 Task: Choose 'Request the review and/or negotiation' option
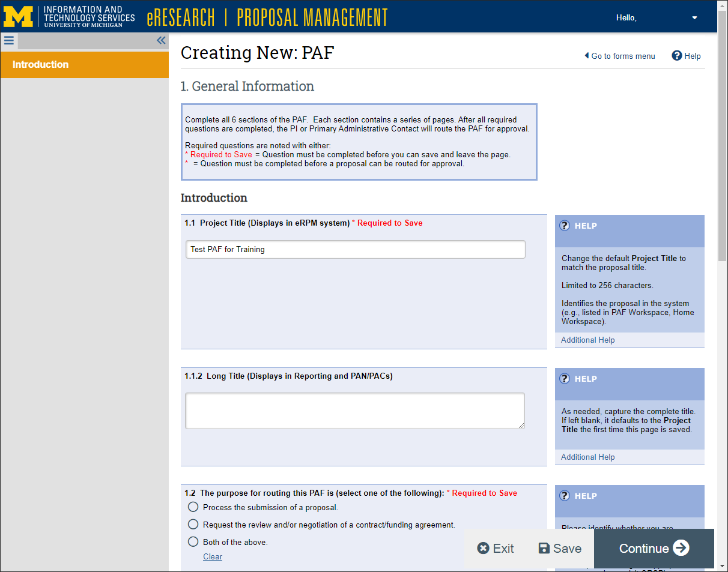(193, 524)
